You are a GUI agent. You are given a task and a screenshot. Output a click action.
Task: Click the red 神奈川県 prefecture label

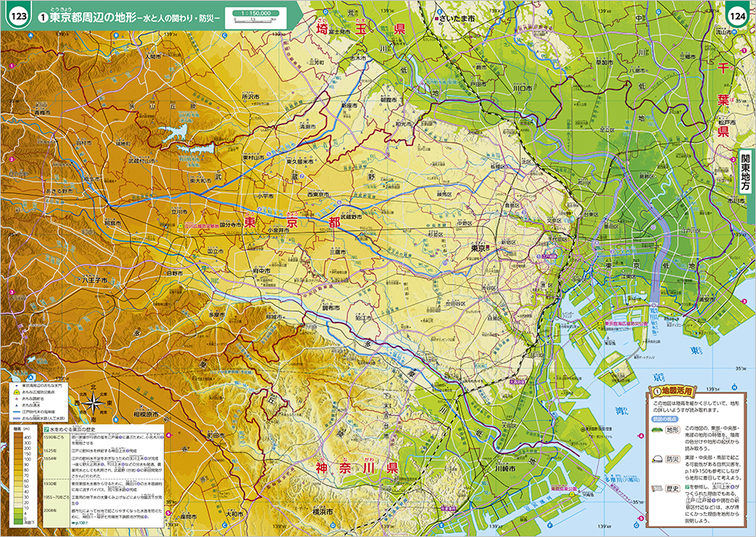[357, 468]
